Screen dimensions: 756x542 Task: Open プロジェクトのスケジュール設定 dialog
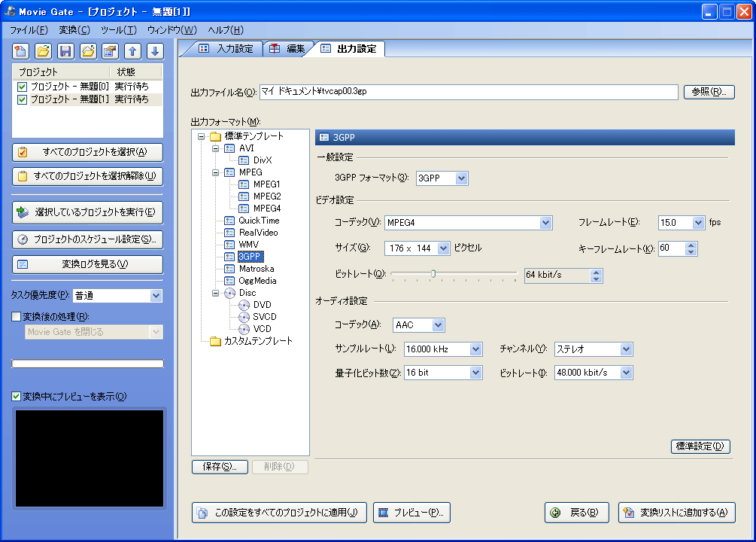click(x=88, y=239)
